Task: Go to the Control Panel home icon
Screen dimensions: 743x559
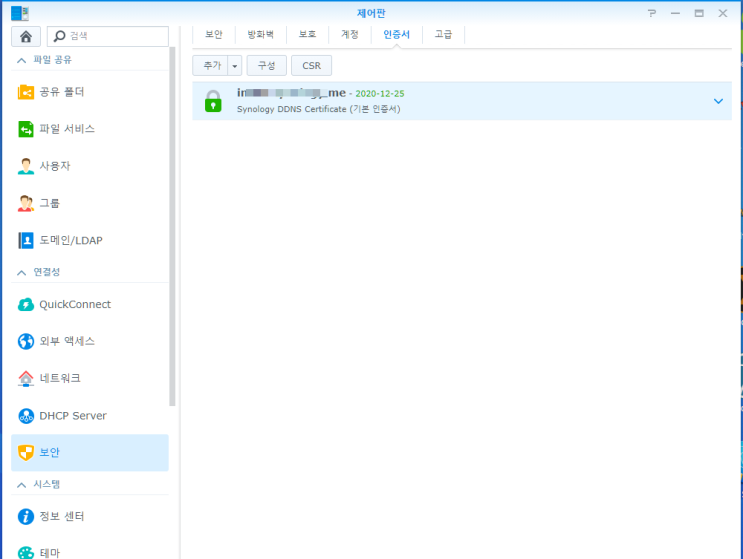Action: [26, 36]
